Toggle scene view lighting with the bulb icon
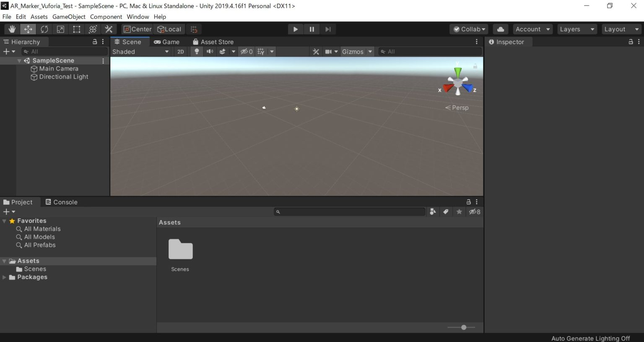644x342 pixels. tap(197, 51)
